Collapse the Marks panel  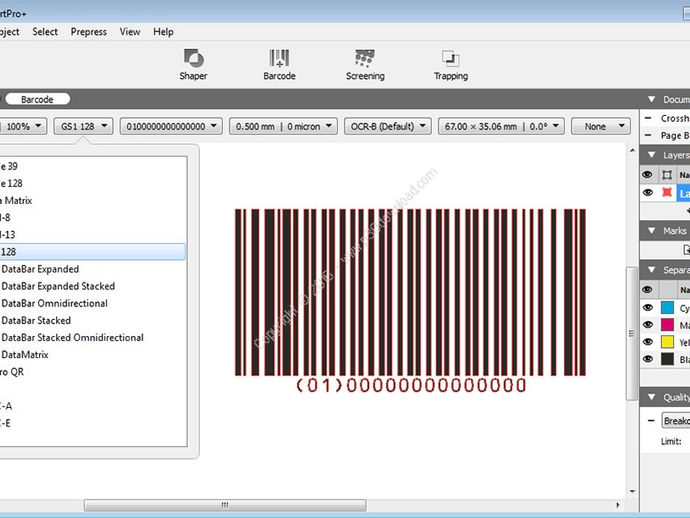click(652, 231)
